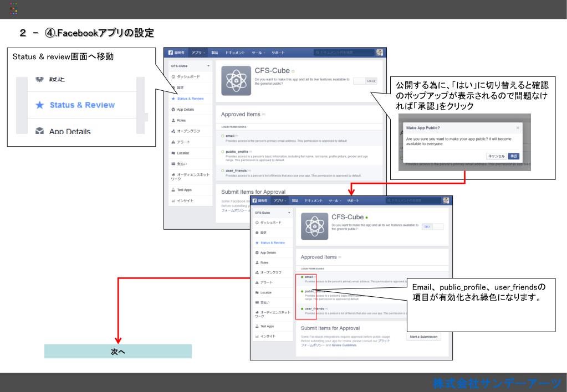Close the Make App Public dialog with X
This screenshot has height=392, width=567.
click(x=518, y=127)
